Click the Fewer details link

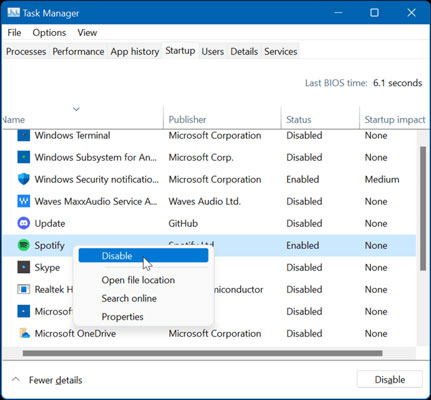coord(55,380)
